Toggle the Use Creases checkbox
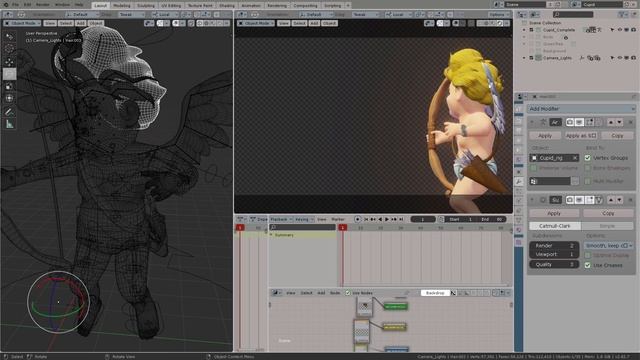This screenshot has height=360, width=640. (x=588, y=265)
